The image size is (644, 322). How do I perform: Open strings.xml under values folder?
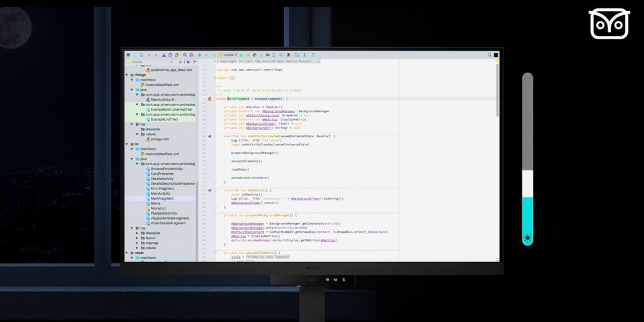click(160, 139)
